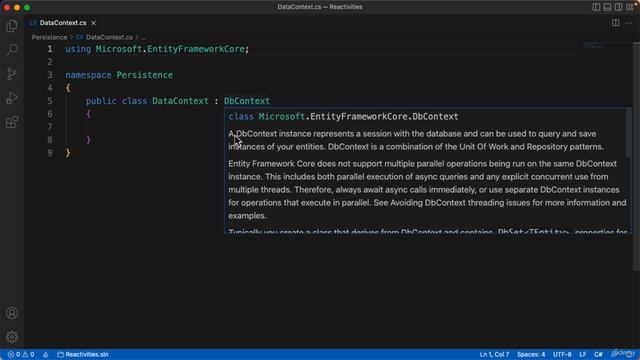Screen dimensions: 640x360
Task: Open the Accounts menu icon
Action: (12, 313)
